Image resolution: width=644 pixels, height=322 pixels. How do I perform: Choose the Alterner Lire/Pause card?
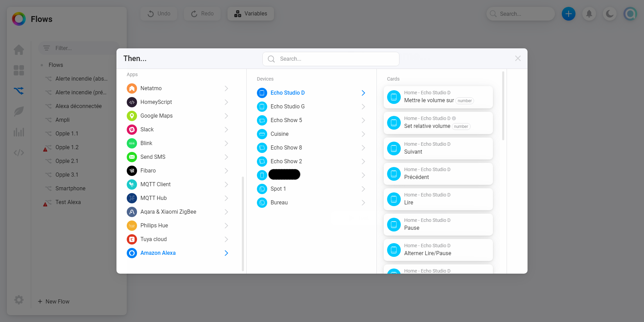coord(438,250)
